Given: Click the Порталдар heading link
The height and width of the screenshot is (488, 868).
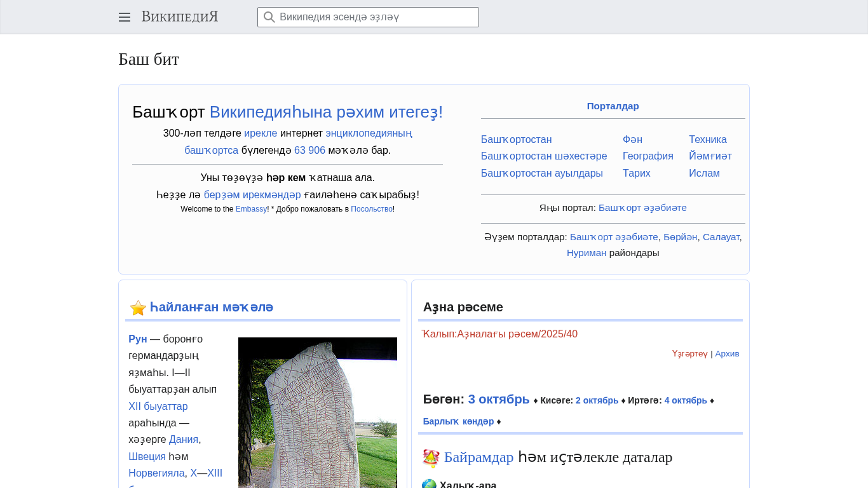Looking at the screenshot, I should pyautogui.click(x=613, y=106).
